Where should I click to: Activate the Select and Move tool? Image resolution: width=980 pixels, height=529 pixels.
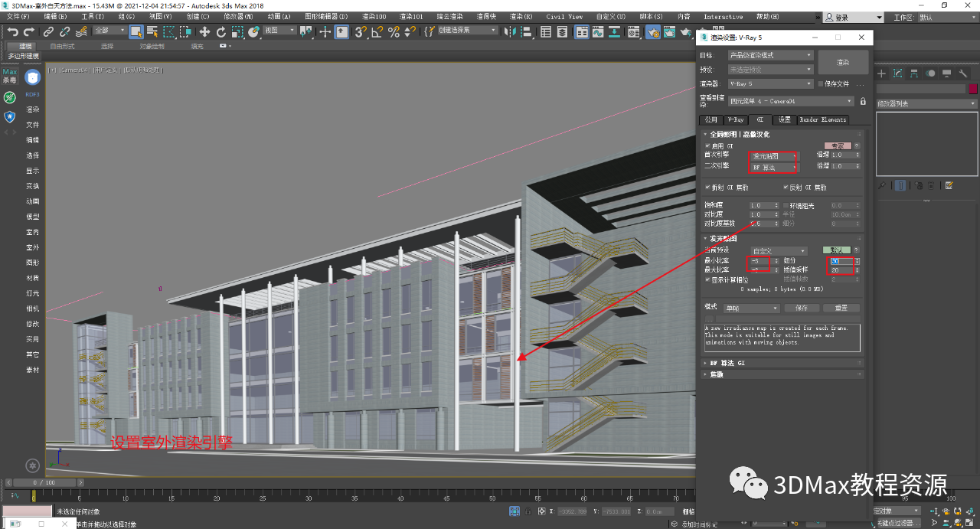point(204,31)
